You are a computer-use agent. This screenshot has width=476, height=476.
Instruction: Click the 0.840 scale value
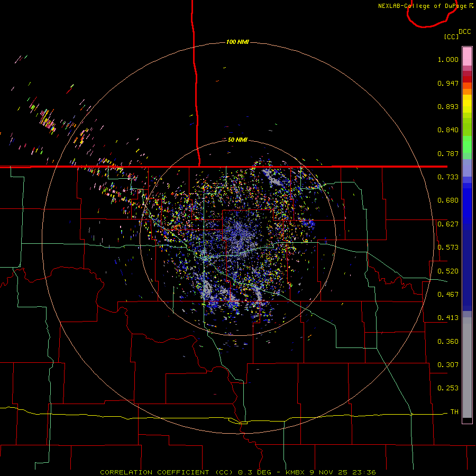[448, 130]
